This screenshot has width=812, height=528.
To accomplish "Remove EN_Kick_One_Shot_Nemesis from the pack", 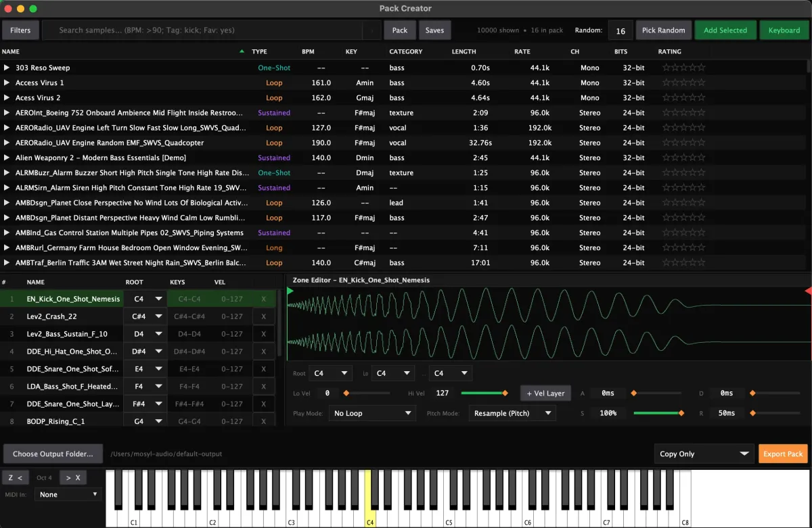I will pyautogui.click(x=264, y=299).
